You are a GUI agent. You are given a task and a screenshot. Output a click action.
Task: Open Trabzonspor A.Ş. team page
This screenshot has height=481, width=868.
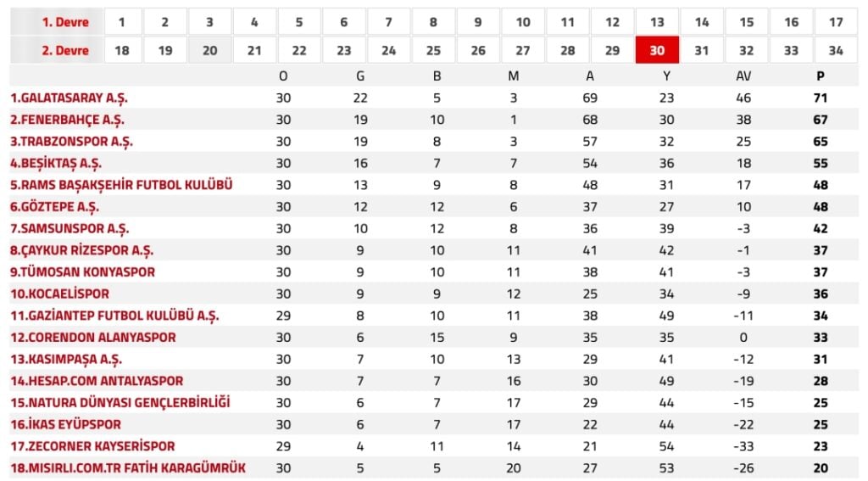[71, 142]
